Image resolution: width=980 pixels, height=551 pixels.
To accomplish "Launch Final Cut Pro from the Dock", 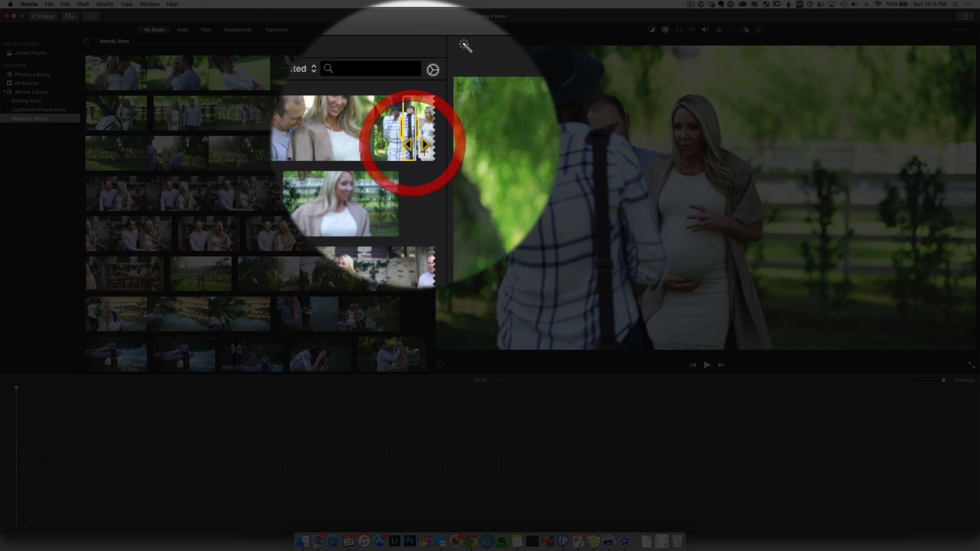I will tap(425, 541).
